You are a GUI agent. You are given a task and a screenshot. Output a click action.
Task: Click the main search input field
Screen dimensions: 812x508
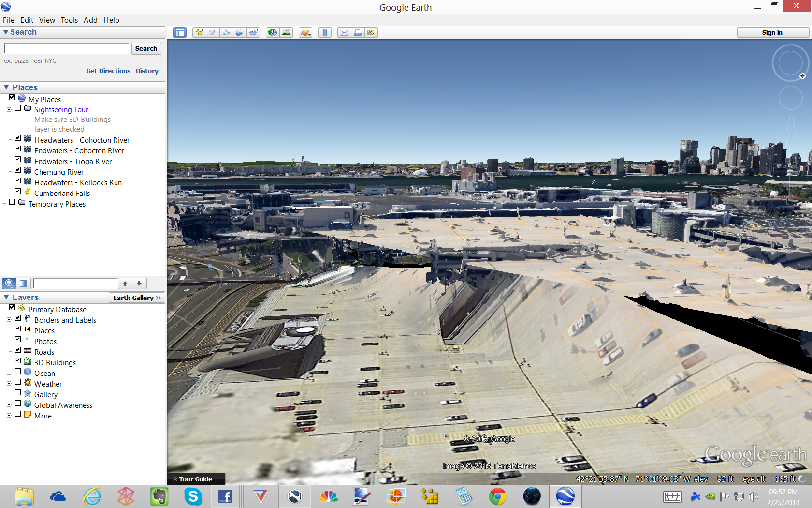tap(67, 48)
